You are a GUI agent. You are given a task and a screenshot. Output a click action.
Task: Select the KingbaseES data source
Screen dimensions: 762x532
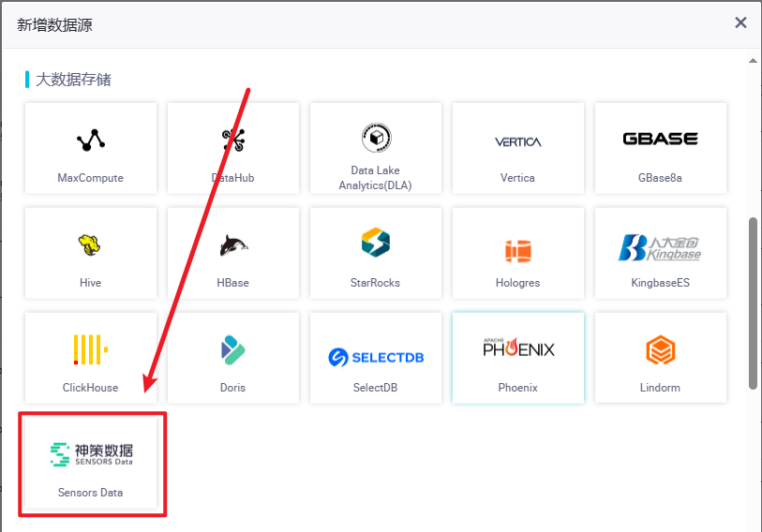[661, 253]
